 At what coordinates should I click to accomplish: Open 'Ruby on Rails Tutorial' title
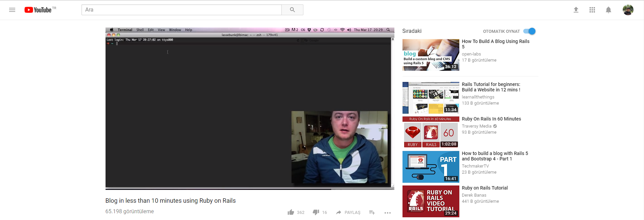click(x=485, y=188)
